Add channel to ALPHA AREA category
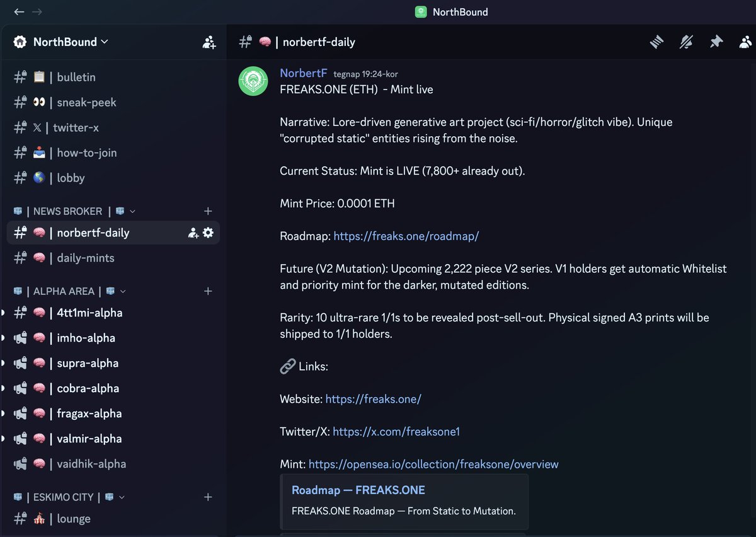 pos(208,291)
